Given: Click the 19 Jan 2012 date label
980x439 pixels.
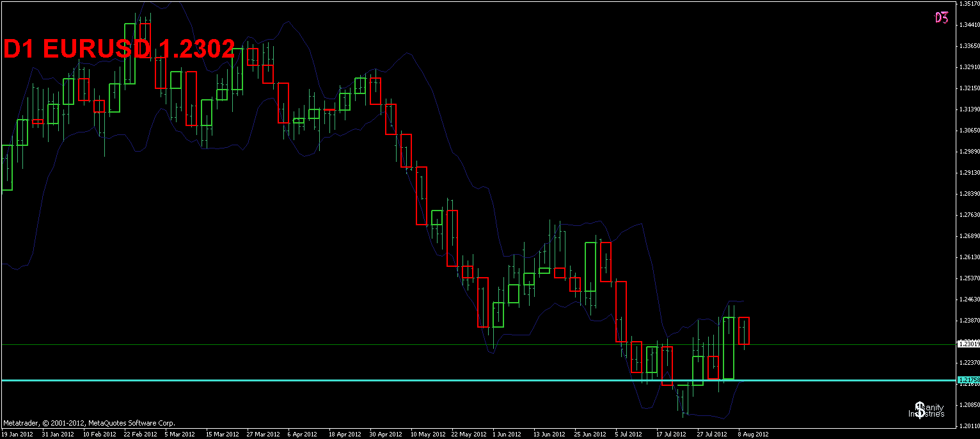Looking at the screenshot, I should (x=17, y=434).
